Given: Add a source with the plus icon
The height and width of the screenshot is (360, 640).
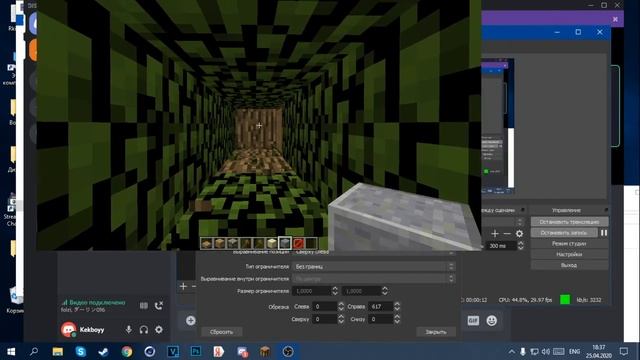Looking at the screenshot, I should pyautogui.click(x=183, y=287).
